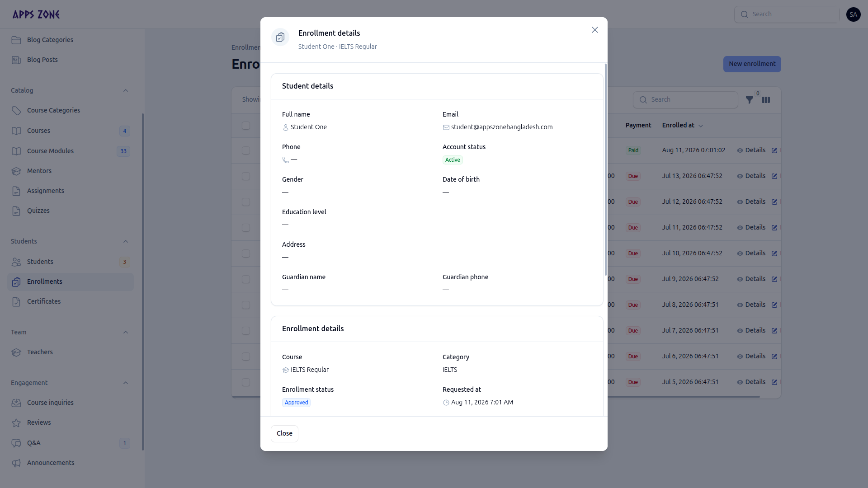Click the dialog vertical scrollbar
This screenshot has height=488, width=868.
coord(606,169)
